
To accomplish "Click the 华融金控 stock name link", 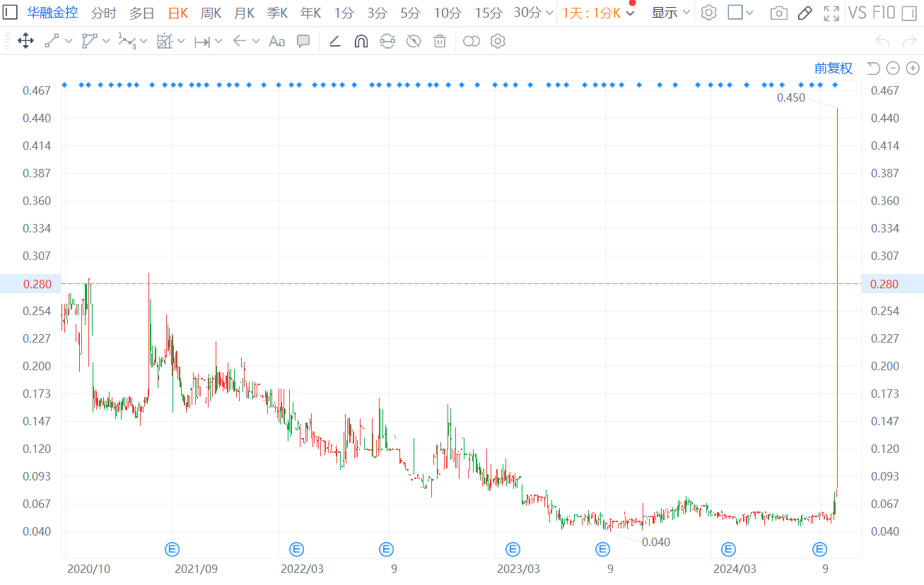I will coord(52,13).
